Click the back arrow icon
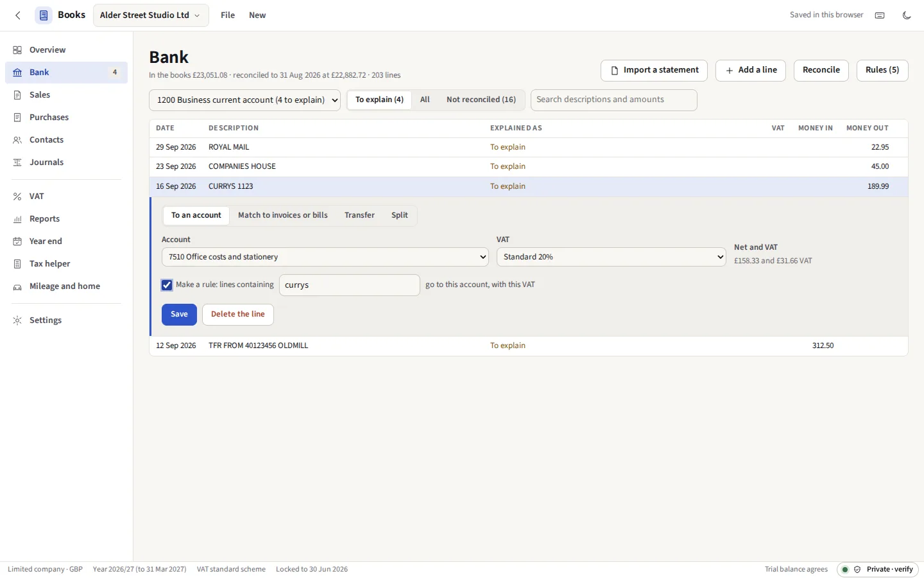Viewport: 924px width, 578px height. click(x=18, y=15)
